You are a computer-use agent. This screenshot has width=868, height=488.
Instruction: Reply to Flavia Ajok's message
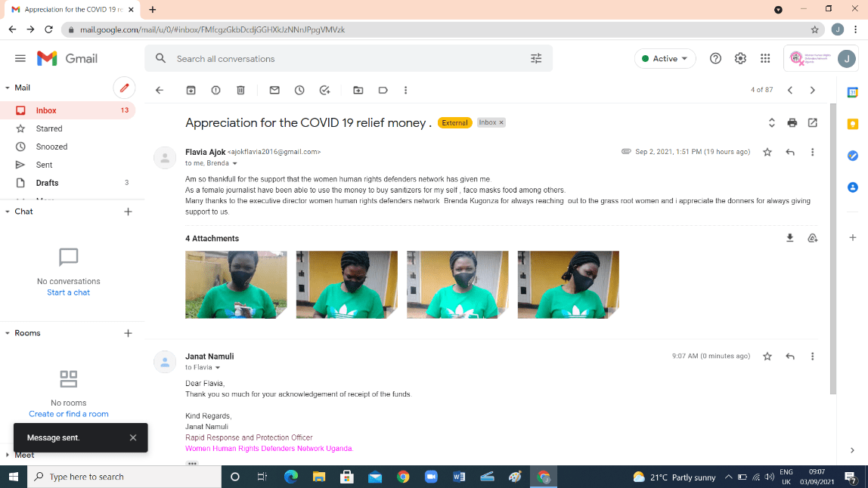[x=790, y=152]
